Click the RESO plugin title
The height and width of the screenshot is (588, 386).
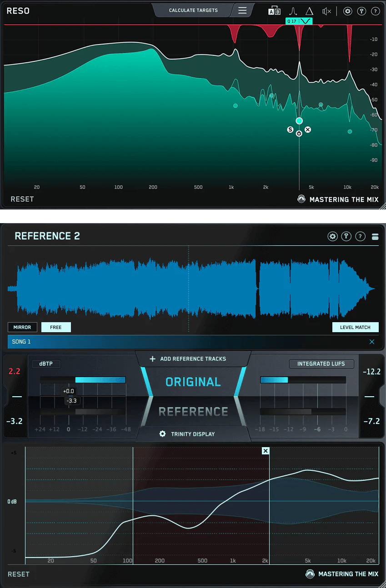click(x=18, y=10)
